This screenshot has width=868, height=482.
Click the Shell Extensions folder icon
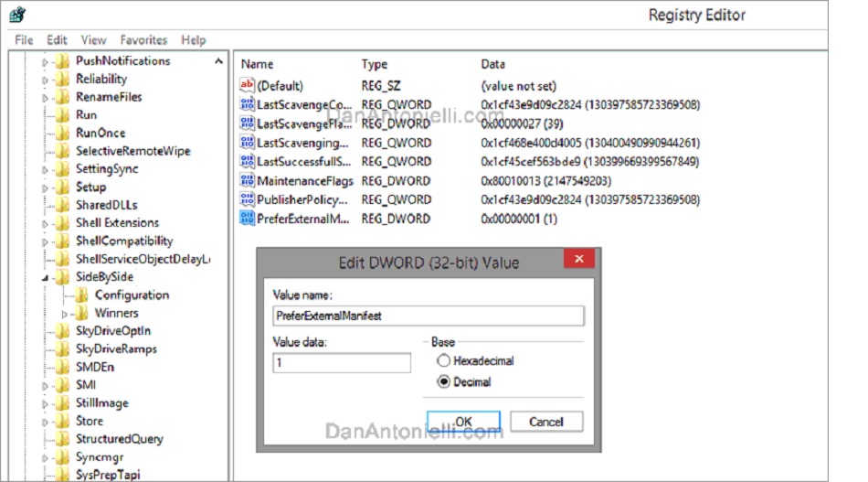[62, 223]
